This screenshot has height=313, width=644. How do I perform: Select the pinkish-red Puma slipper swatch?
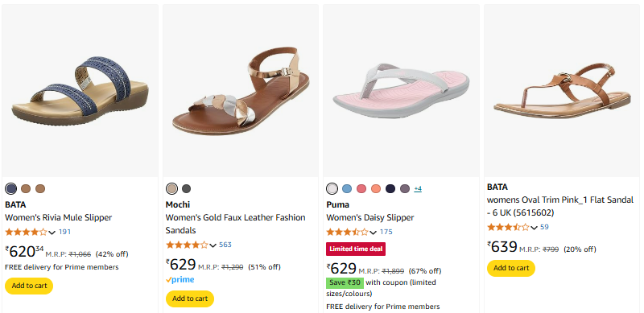361,189
